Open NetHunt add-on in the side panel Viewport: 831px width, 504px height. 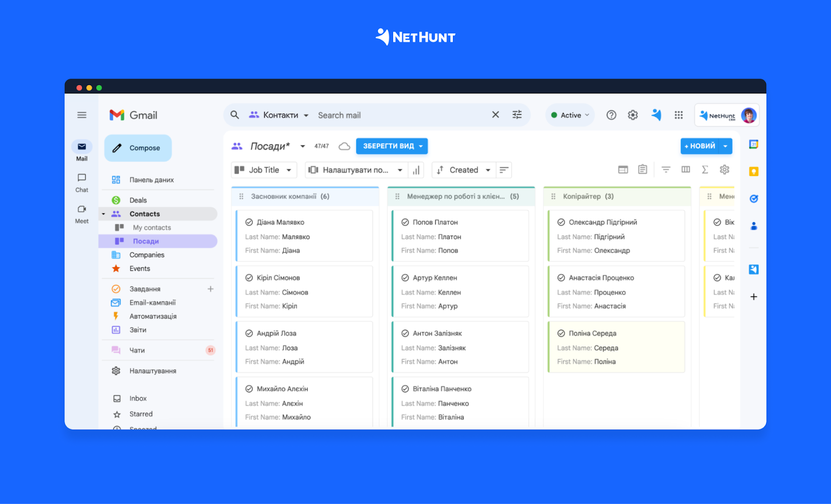[754, 269]
